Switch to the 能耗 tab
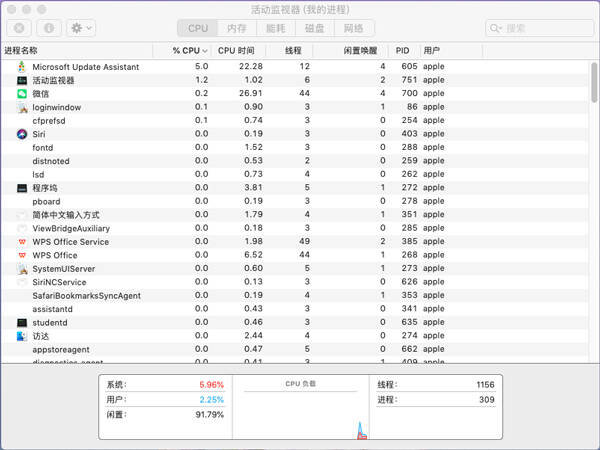 click(276, 28)
